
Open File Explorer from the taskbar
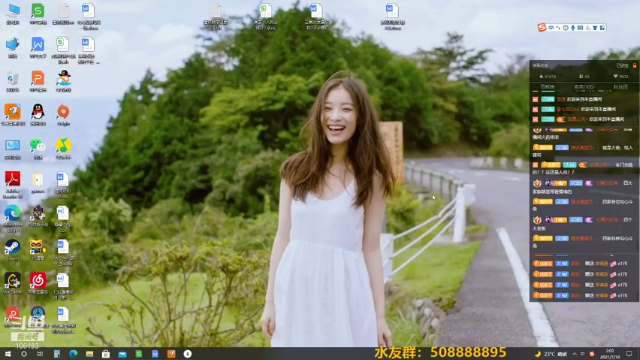(x=89, y=354)
